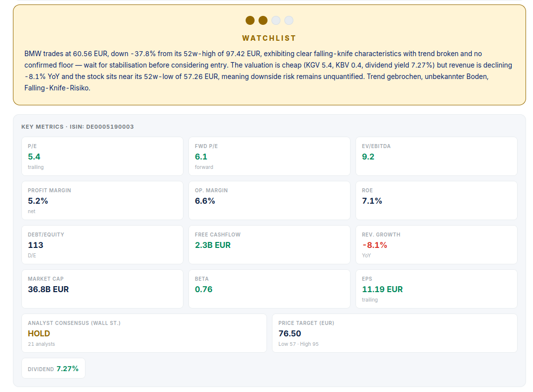The width and height of the screenshot is (533, 392).
Task: Click the fourth empty rating dot
Action: [x=289, y=20]
